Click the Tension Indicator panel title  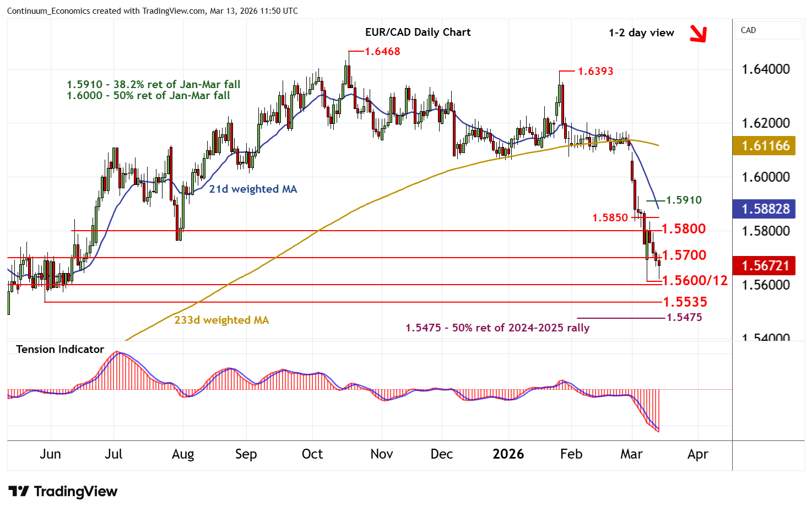(60, 349)
